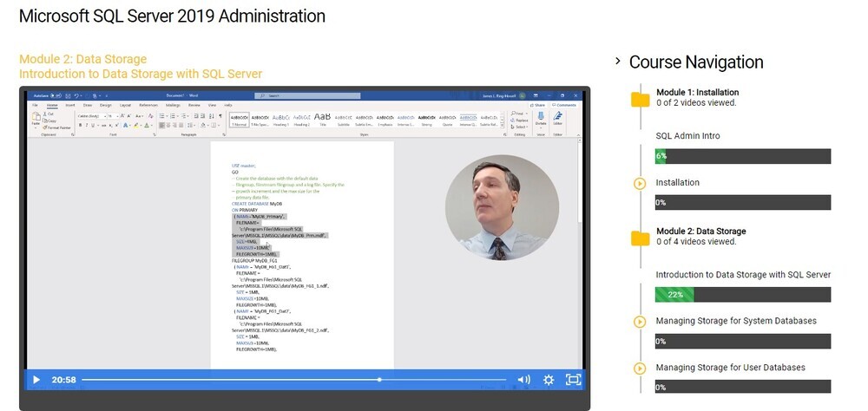Image resolution: width=868 pixels, height=411 pixels.
Task: Switch to the References tab in Word
Action: [x=148, y=105]
